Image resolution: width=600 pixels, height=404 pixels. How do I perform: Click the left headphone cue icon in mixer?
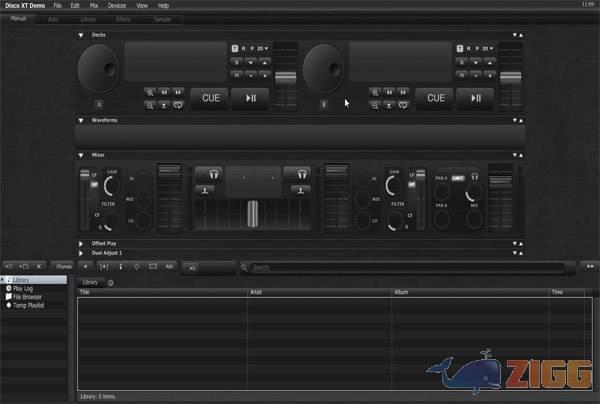click(208, 173)
